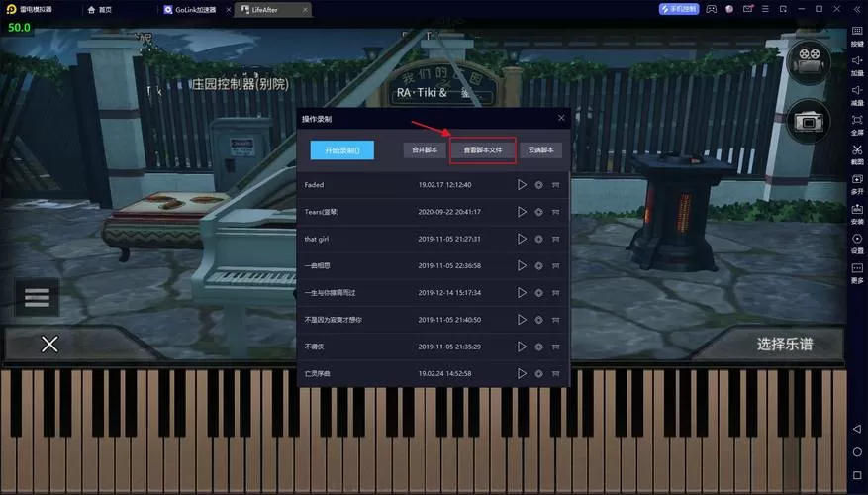Image resolution: width=868 pixels, height=495 pixels.
Task: Click the 手机控制 phone control button
Action: pyautogui.click(x=679, y=9)
